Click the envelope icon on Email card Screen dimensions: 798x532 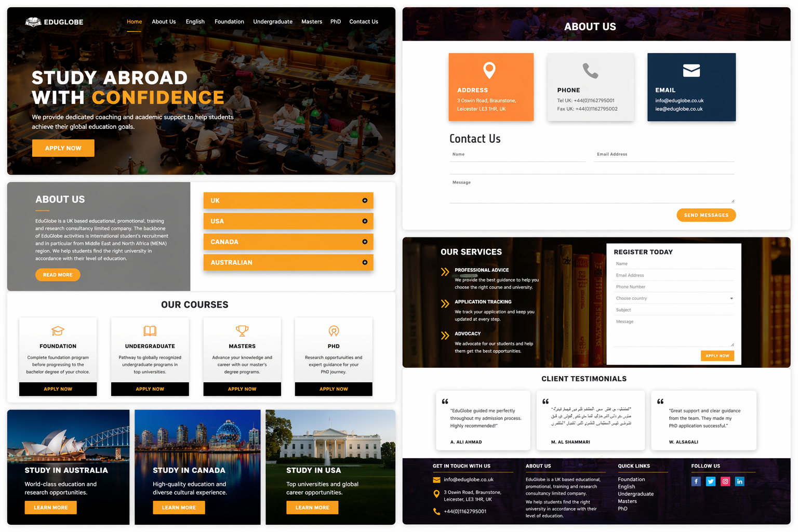[691, 70]
